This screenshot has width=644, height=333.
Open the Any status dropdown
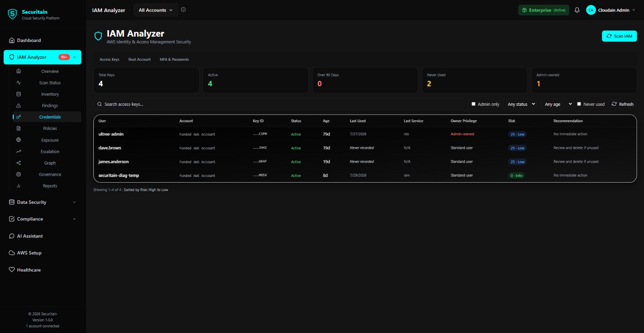[521, 104]
